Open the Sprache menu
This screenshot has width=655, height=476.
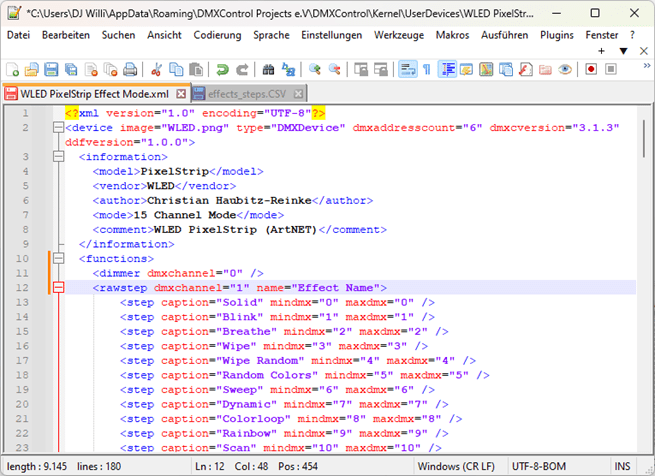[271, 35]
